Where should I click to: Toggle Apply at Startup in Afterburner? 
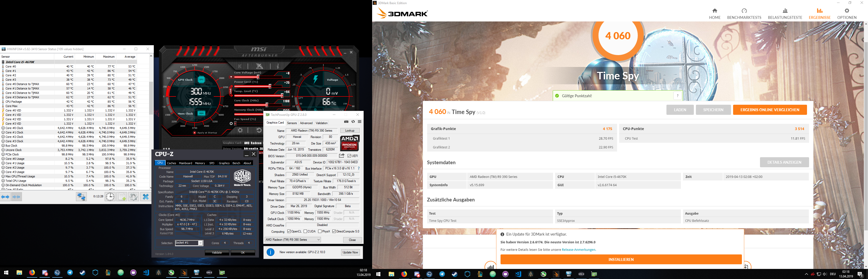194,133
